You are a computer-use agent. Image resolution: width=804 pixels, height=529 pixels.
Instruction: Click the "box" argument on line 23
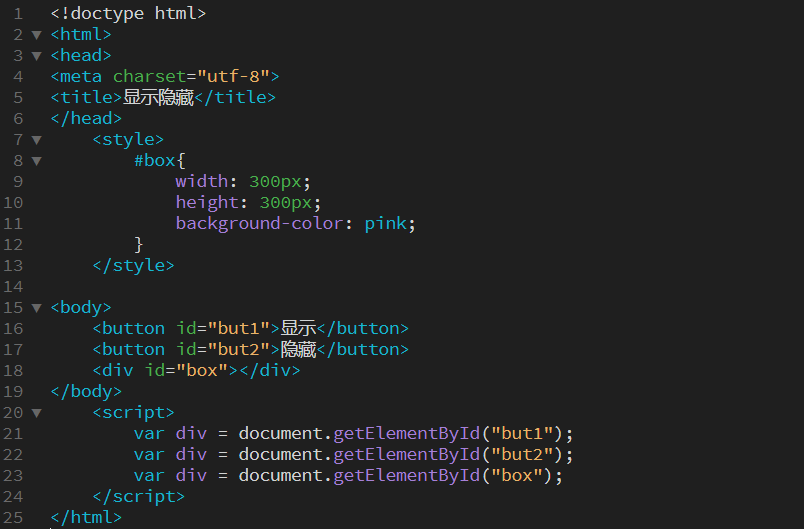click(517, 476)
